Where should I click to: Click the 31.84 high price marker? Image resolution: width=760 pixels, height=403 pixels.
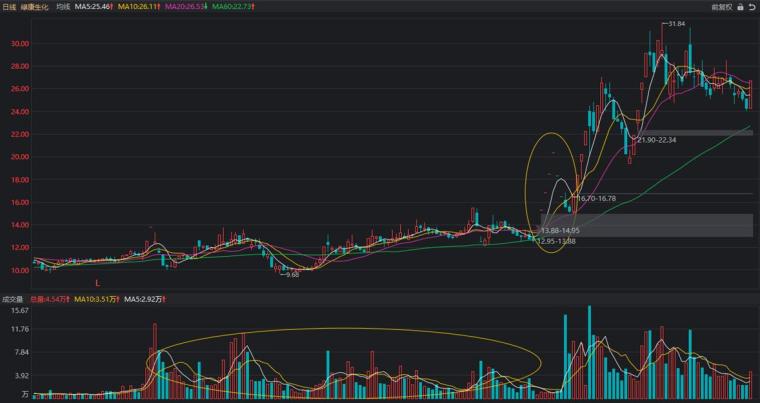(677, 24)
